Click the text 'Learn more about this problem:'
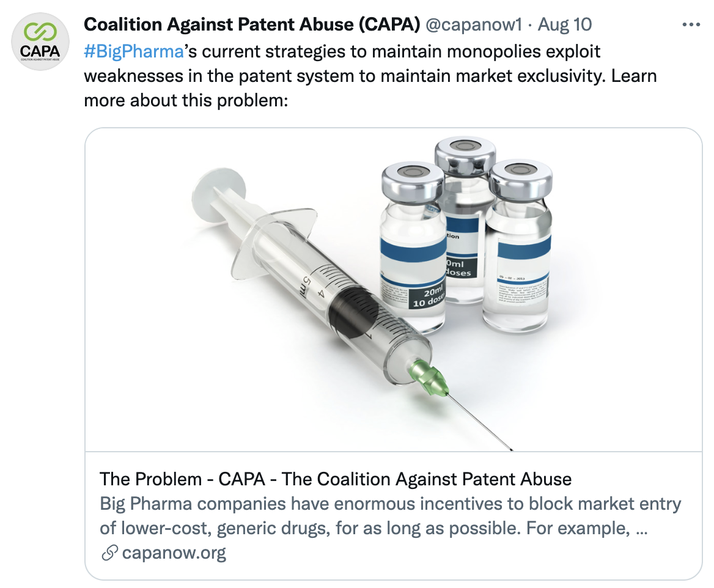 [x=370, y=88]
